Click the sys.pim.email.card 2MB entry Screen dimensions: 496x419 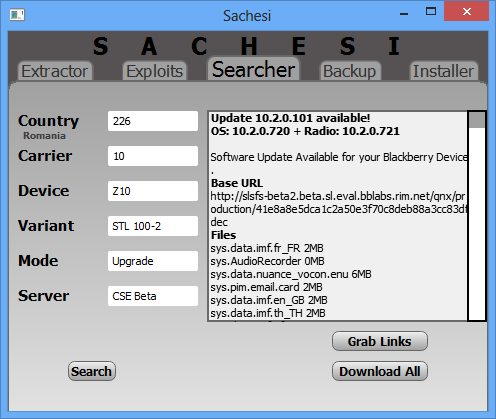[x=266, y=287]
